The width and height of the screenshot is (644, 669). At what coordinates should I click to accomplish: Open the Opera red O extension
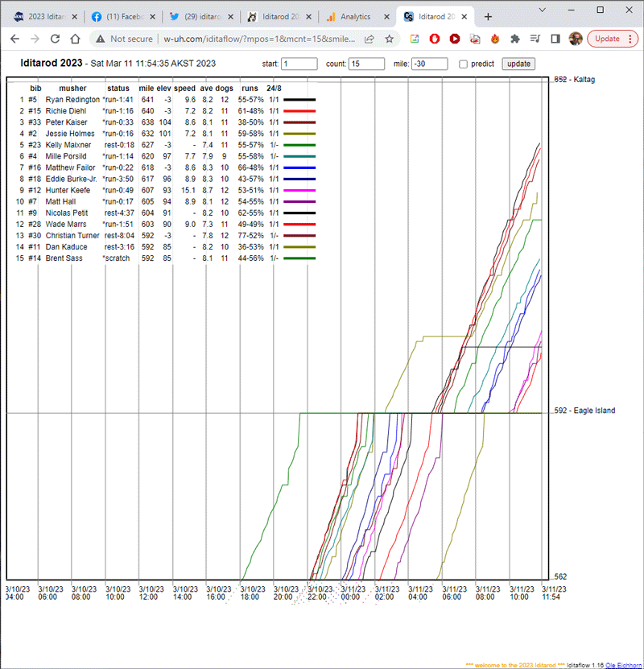434,39
